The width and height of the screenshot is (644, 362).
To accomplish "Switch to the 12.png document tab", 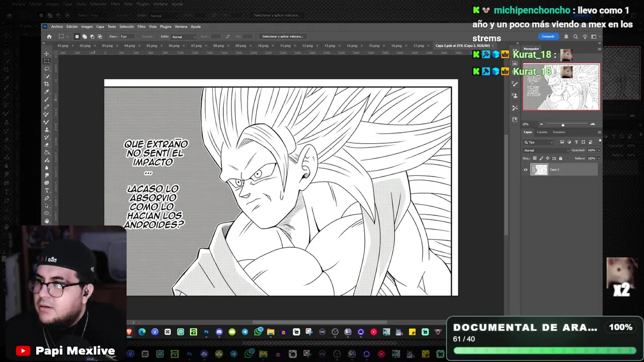I will (307, 46).
